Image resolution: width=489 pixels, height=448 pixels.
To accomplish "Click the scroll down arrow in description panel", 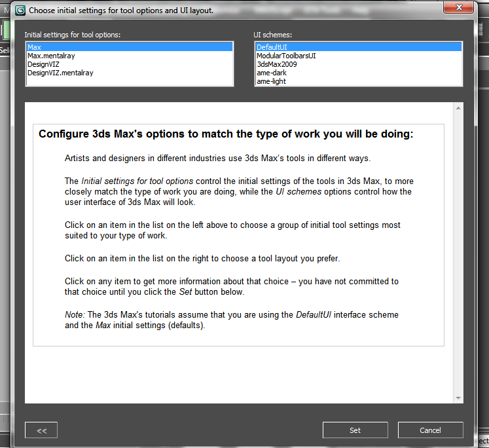I will (x=458, y=398).
